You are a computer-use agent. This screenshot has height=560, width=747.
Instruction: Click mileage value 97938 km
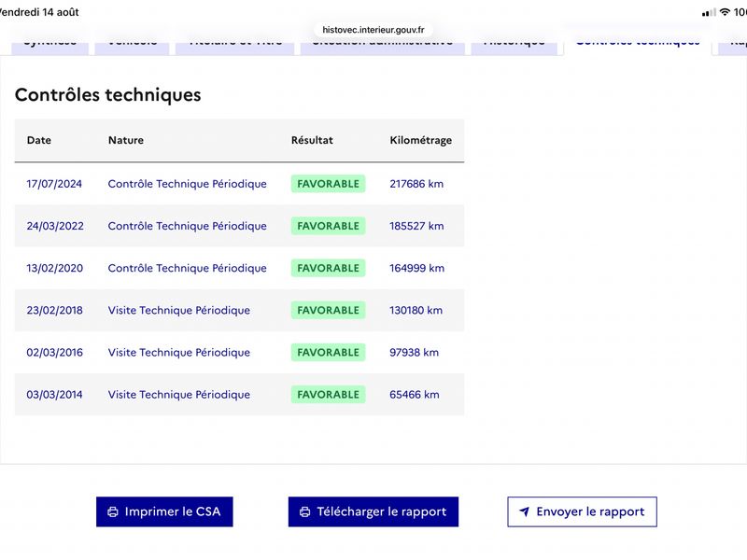pos(414,353)
